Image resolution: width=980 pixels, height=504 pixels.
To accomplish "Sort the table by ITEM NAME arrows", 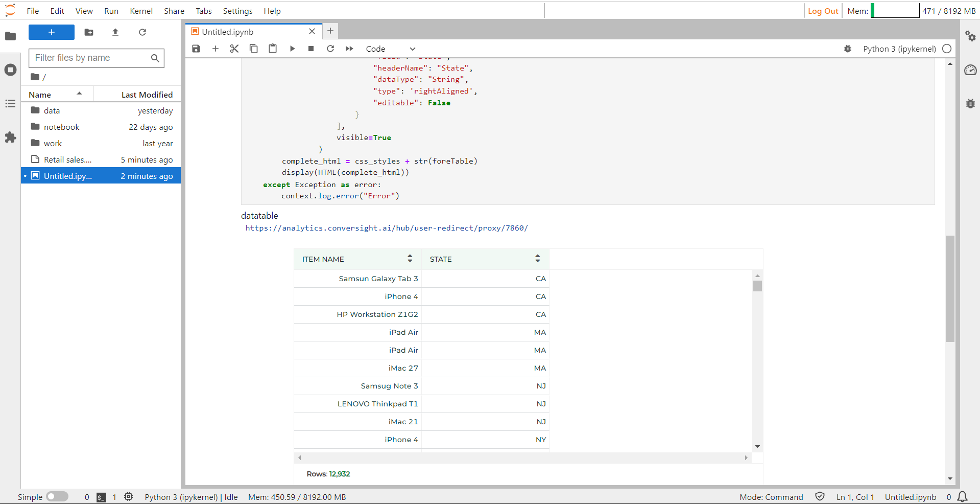I will click(x=410, y=259).
